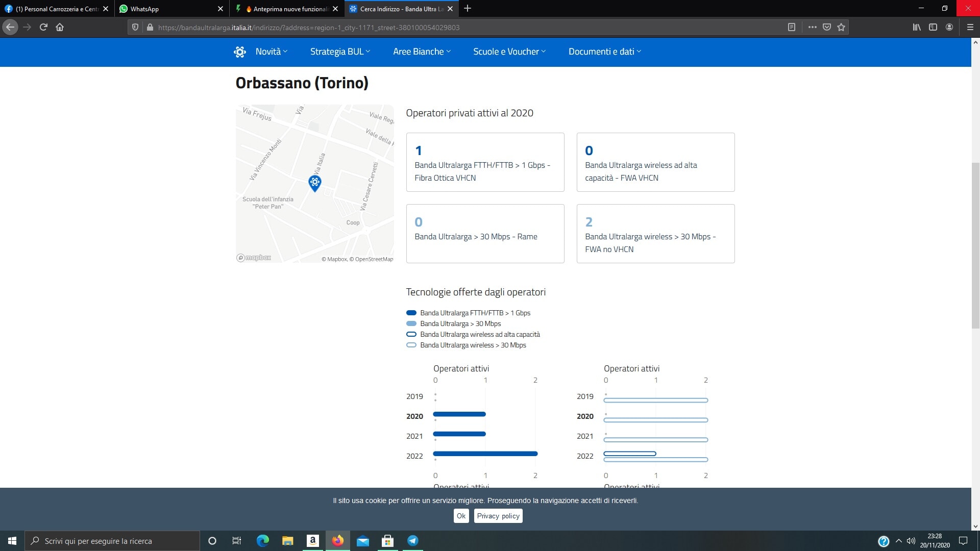This screenshot has width=980, height=551.
Task: Open the Documenti e dati menu
Action: click(x=604, y=52)
